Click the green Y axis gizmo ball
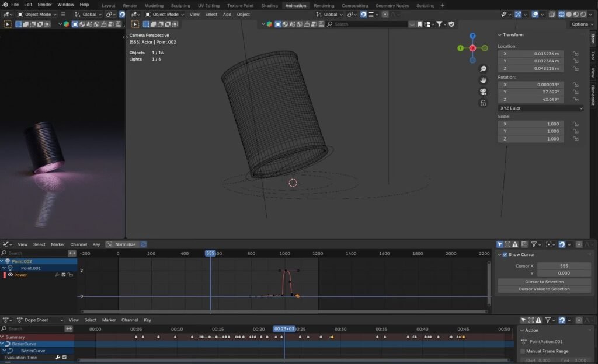The width and height of the screenshot is (598, 364). (461, 48)
